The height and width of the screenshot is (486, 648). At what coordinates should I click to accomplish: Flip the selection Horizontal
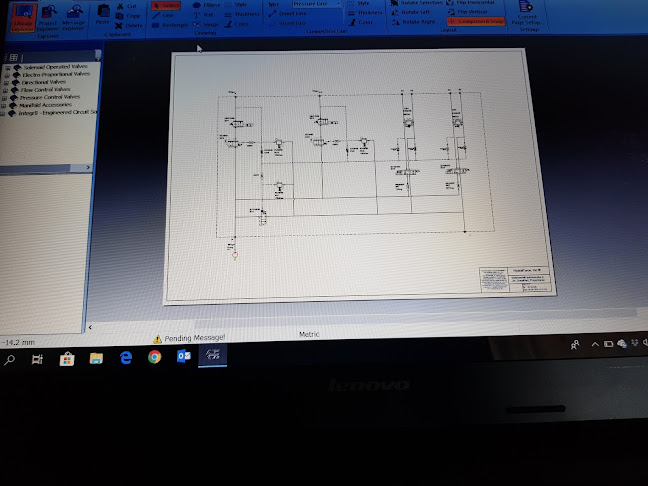[x=471, y=2]
